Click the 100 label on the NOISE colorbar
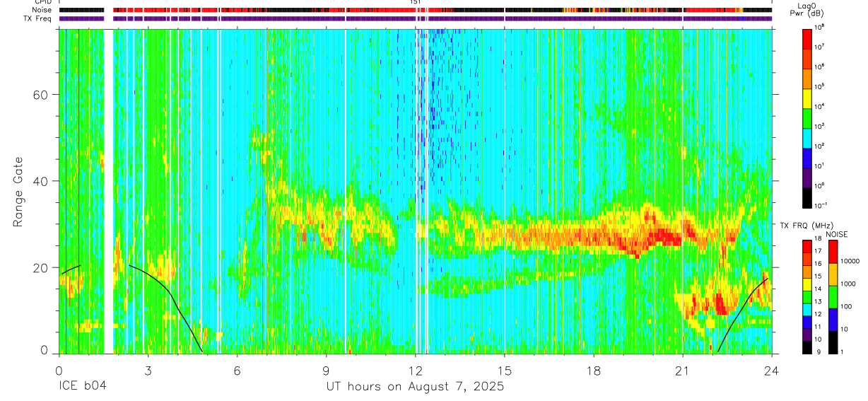The image size is (868, 401). [x=847, y=306]
